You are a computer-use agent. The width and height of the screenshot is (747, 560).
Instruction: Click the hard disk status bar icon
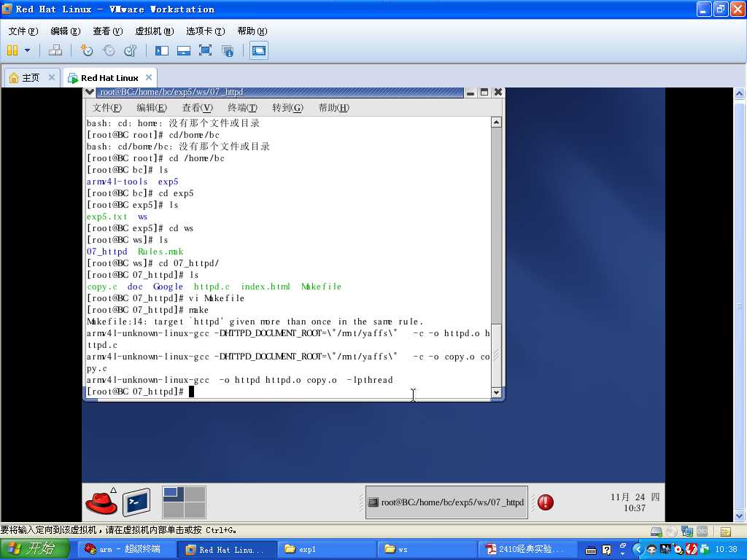(x=656, y=531)
